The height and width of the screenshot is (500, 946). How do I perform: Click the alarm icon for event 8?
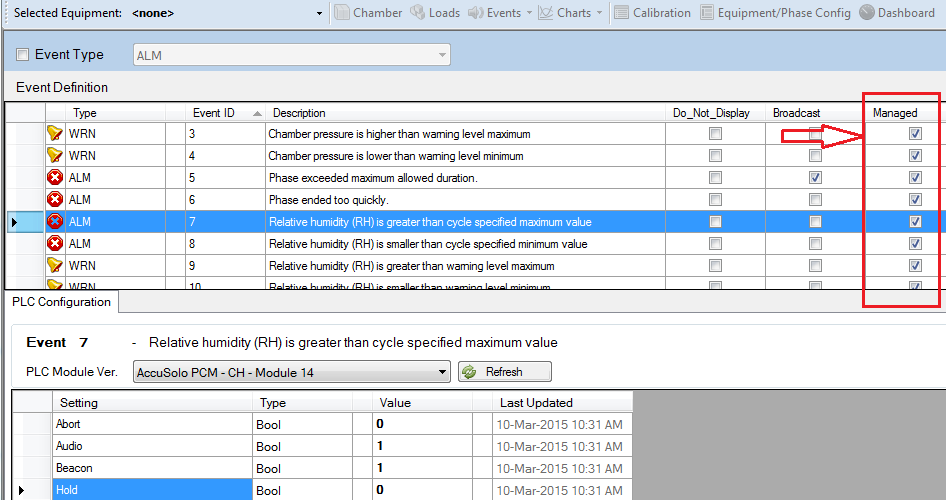tap(54, 244)
